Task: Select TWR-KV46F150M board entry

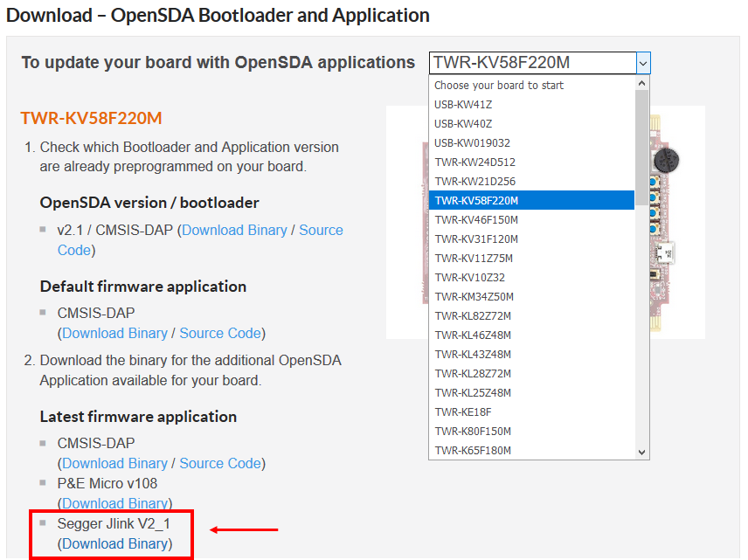Action: (x=476, y=220)
